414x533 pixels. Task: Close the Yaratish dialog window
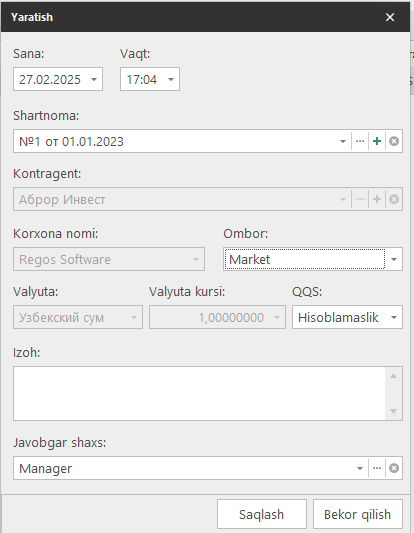click(x=390, y=17)
